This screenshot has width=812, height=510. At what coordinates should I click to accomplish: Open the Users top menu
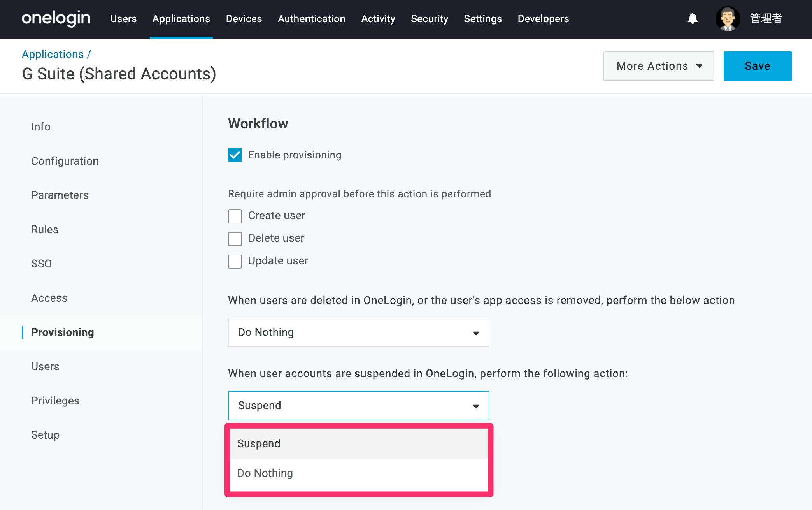[x=123, y=19]
